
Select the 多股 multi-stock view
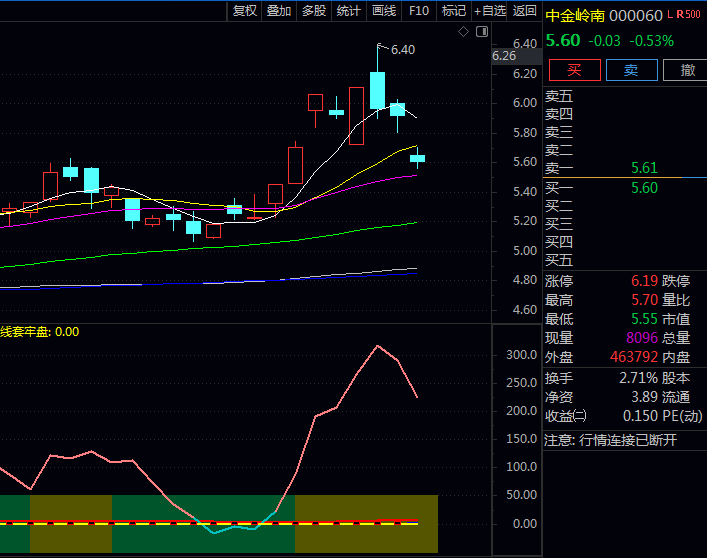[314, 11]
